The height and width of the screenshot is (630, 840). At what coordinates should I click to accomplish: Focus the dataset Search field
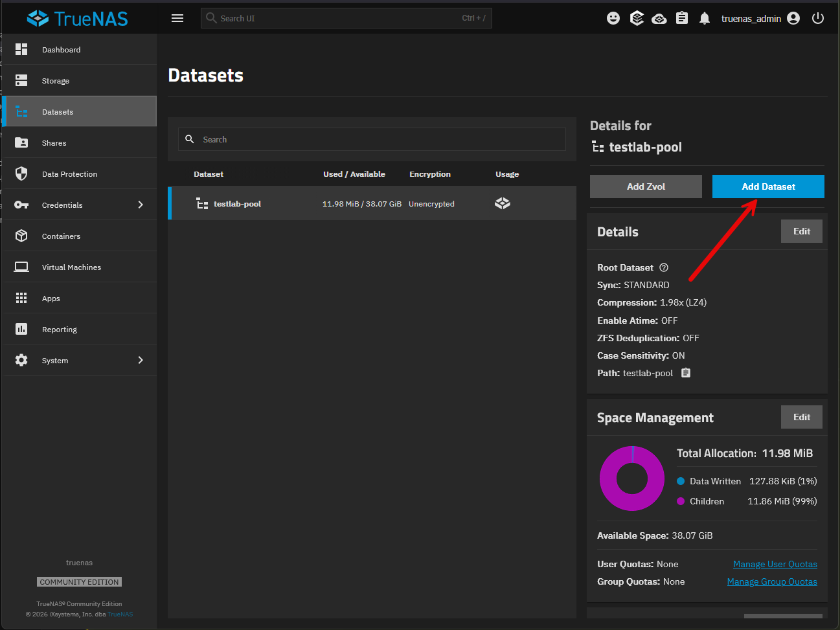[372, 139]
